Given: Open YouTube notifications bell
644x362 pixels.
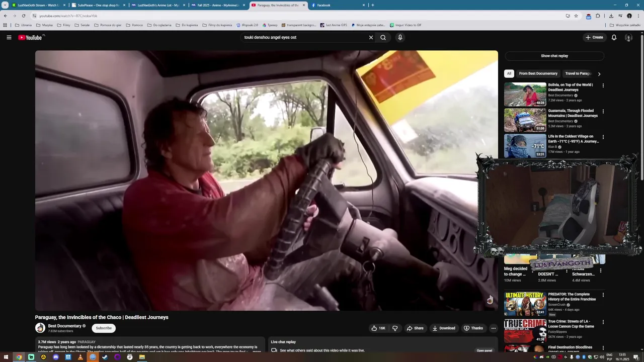Looking at the screenshot, I should click(x=614, y=37).
